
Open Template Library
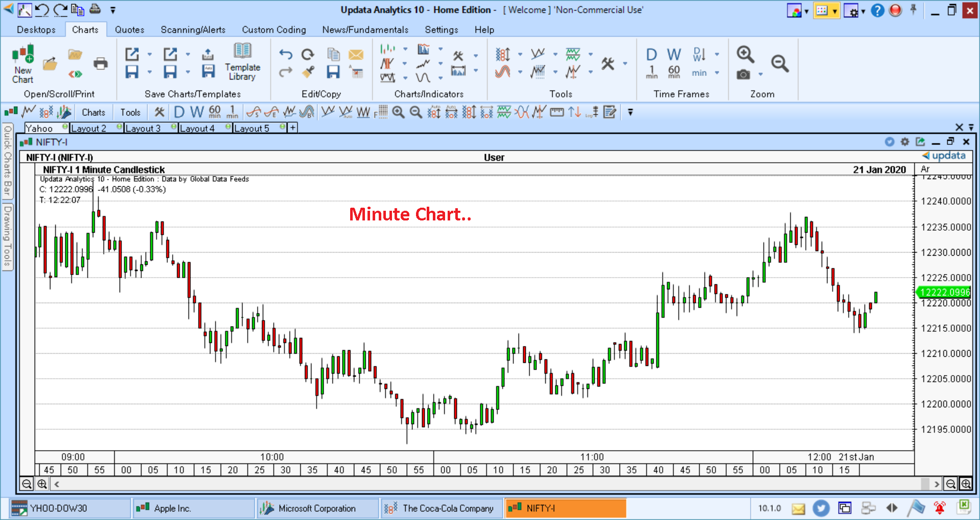coord(242,62)
